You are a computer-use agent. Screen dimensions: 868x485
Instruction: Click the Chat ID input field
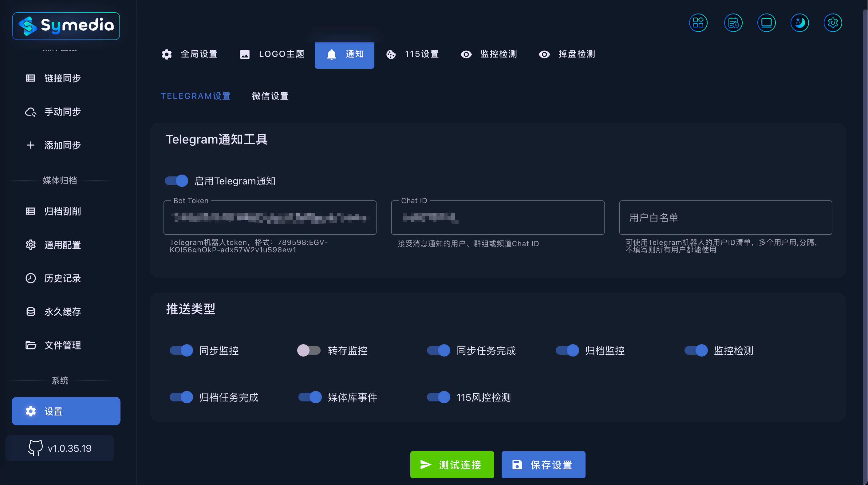pos(498,218)
